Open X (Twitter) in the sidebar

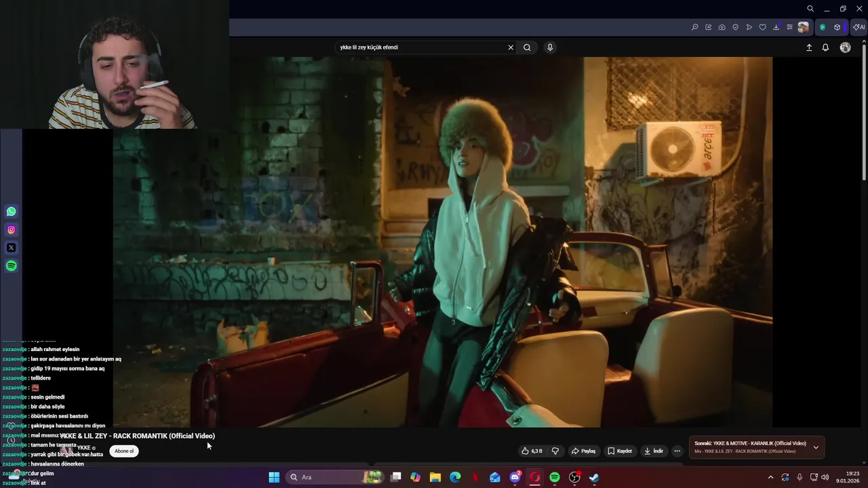pos(12,248)
